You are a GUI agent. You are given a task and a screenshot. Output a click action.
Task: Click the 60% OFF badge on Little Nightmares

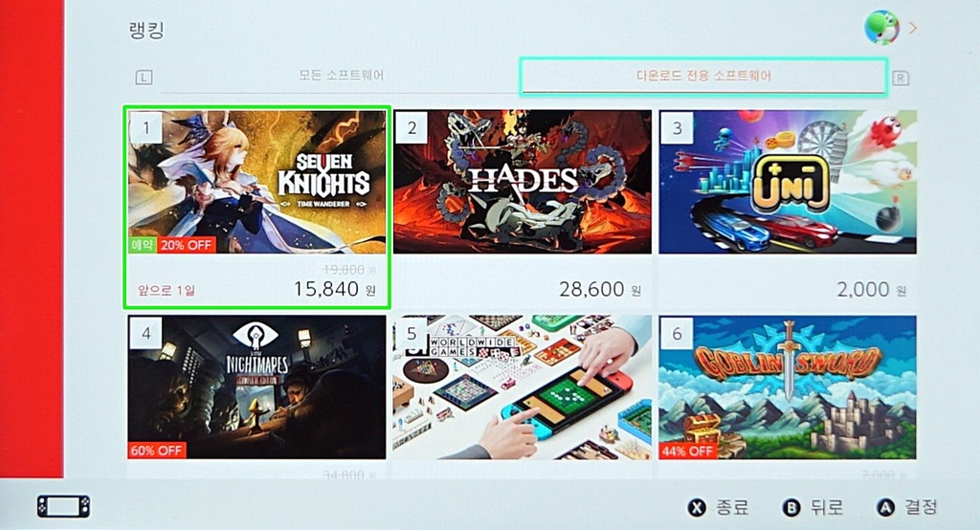[156, 450]
